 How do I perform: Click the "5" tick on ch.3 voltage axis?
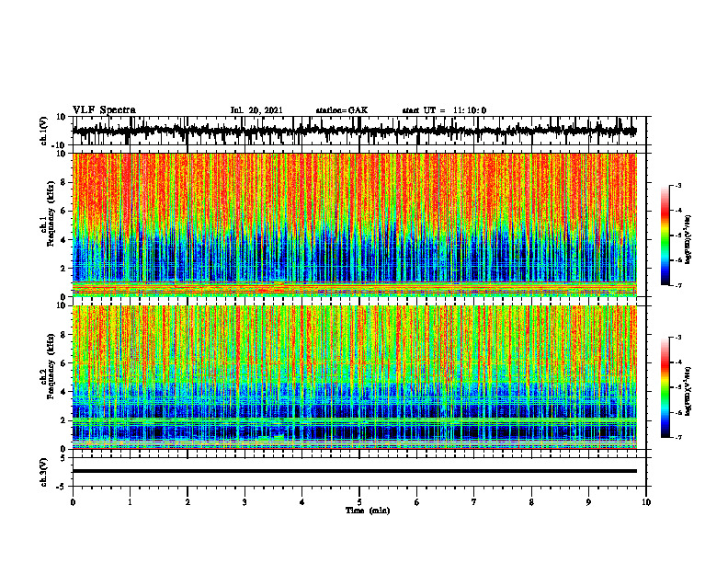tap(64, 458)
